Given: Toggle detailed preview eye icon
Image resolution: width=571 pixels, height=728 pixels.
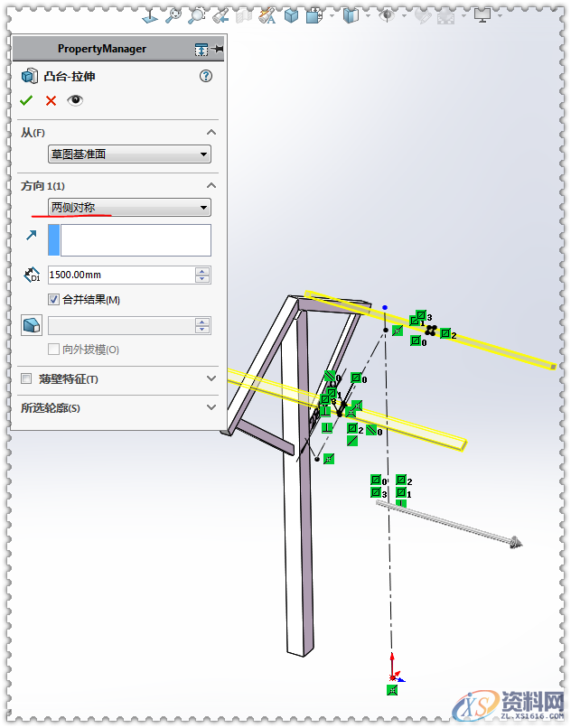Looking at the screenshot, I should [x=75, y=100].
